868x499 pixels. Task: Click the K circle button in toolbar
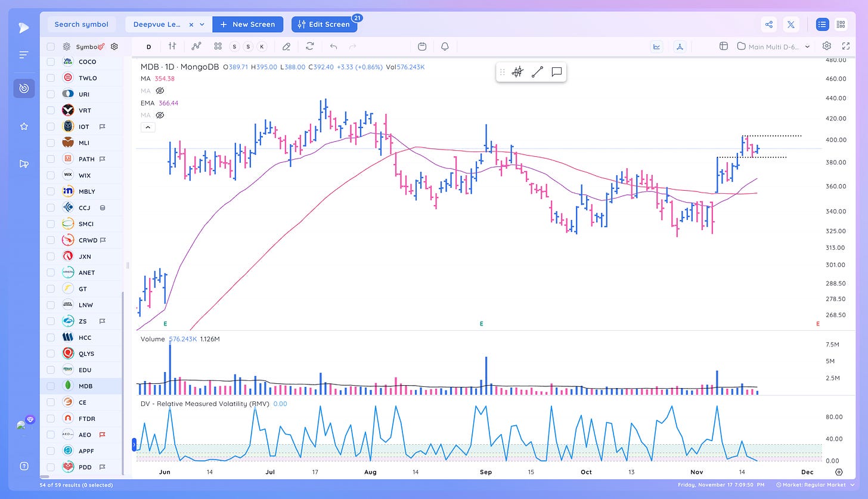(261, 47)
